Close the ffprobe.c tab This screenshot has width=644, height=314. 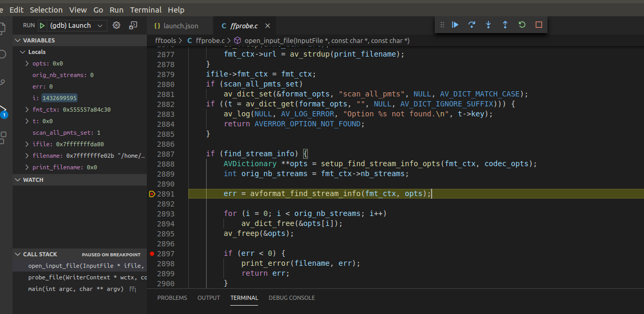267,26
